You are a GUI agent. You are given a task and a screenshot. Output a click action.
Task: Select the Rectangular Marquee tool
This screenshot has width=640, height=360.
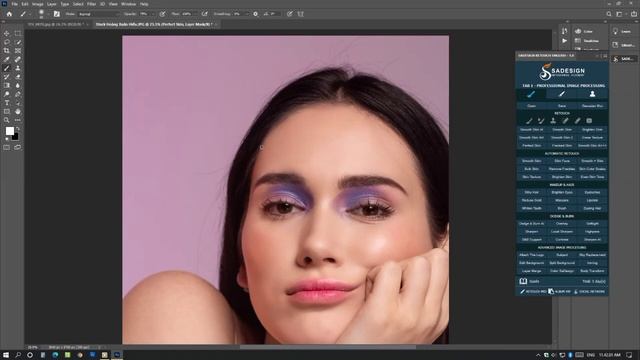tap(18, 33)
